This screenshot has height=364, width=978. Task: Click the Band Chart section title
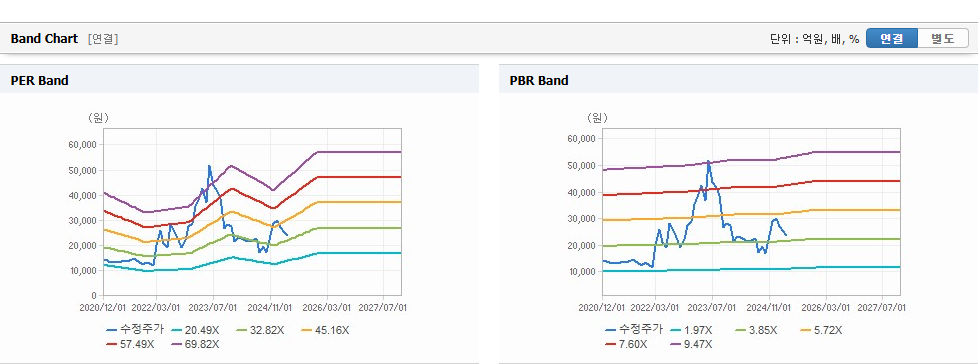coord(44,39)
